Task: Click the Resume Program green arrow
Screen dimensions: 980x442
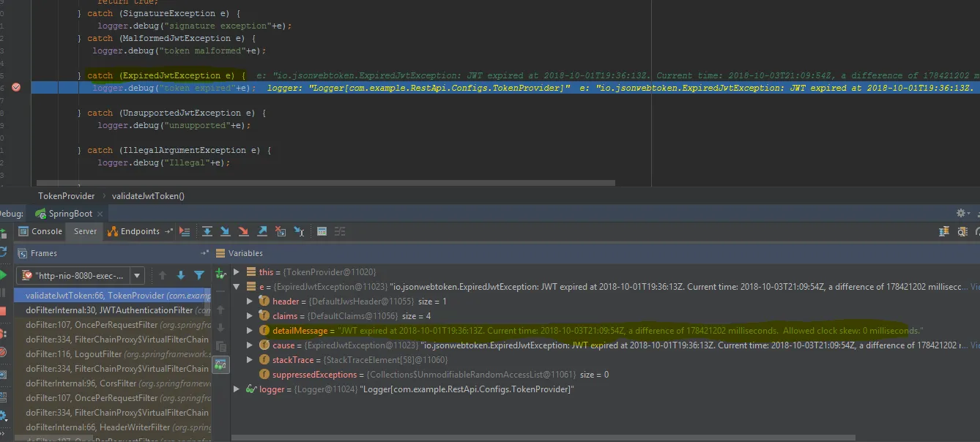Action: pyautogui.click(x=4, y=275)
